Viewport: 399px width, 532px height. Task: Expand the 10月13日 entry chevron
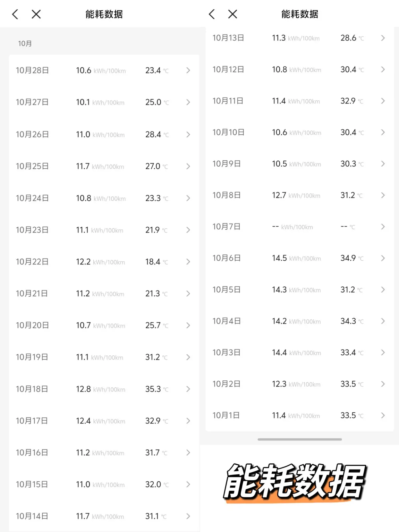click(383, 38)
